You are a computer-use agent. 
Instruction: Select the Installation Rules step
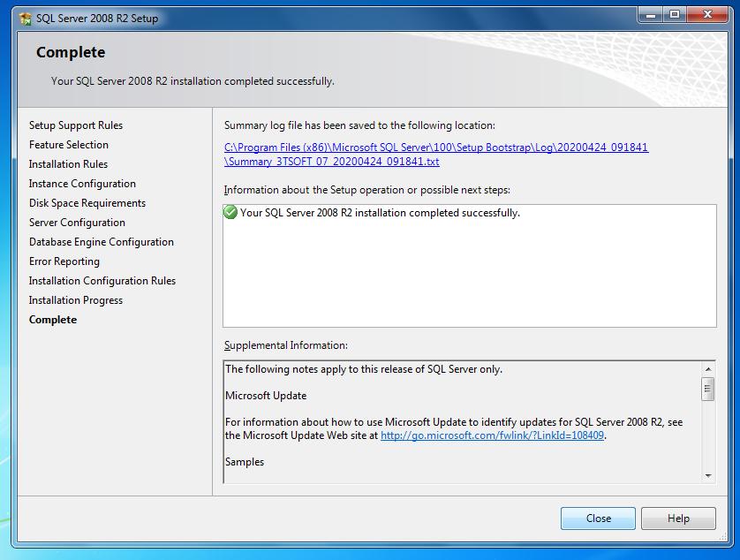click(68, 163)
